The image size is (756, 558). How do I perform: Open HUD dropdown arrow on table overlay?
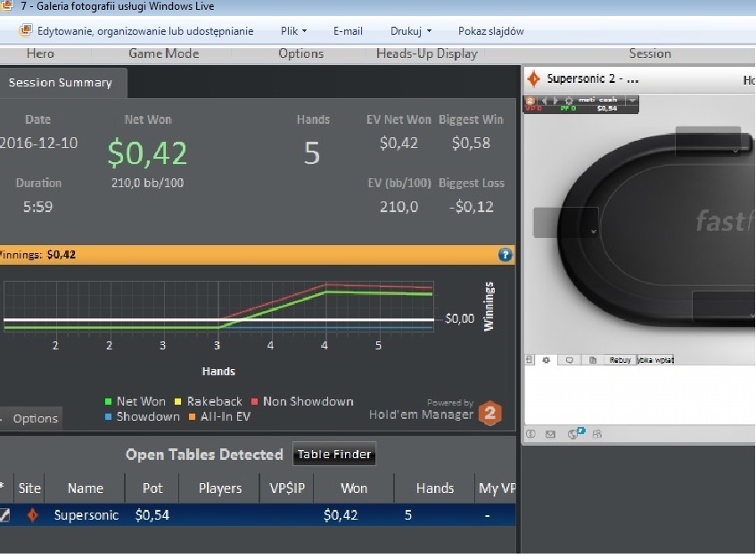632,100
